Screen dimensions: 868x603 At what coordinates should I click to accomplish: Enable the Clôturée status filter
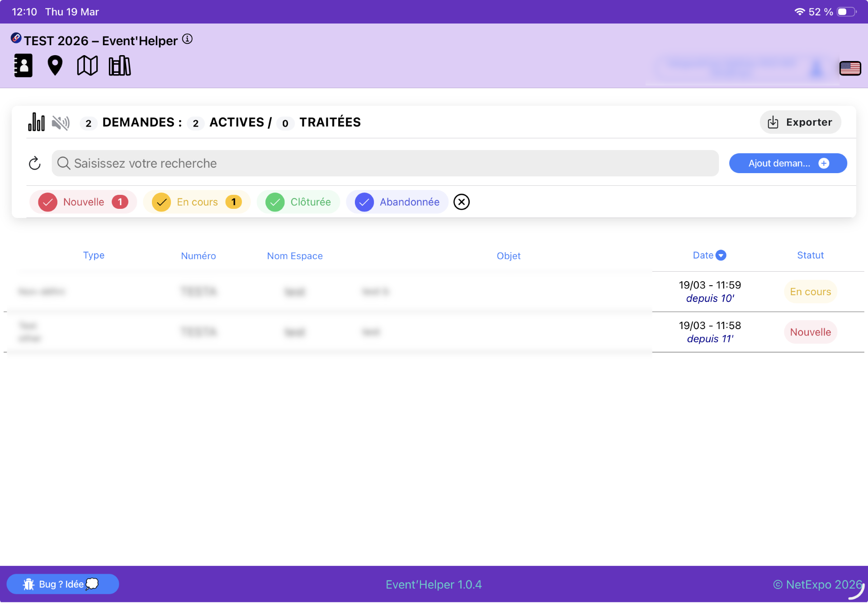[x=298, y=202]
